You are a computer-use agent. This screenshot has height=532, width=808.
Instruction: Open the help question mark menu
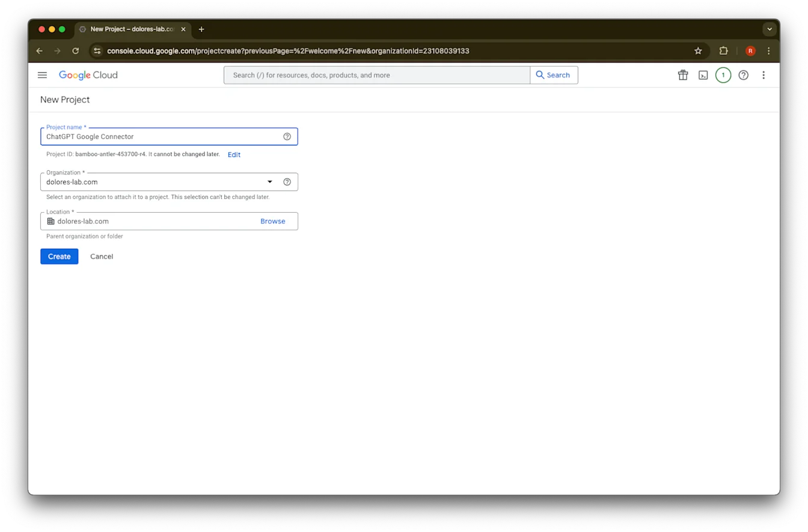(743, 75)
